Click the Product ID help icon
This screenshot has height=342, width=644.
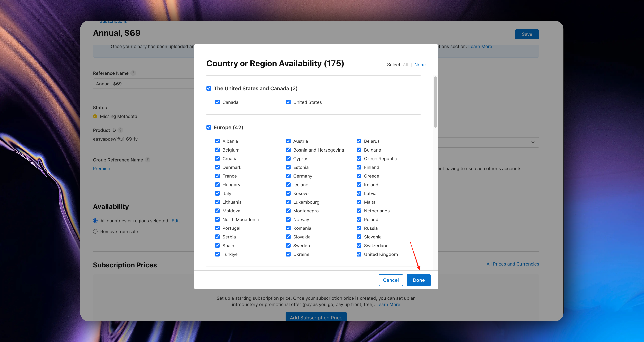(x=120, y=130)
